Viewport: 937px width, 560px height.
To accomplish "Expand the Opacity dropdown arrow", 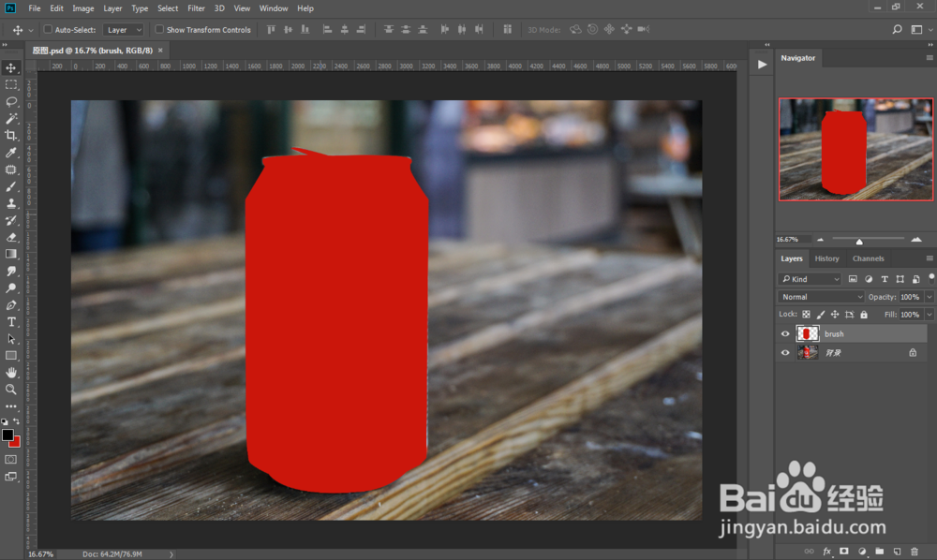I will coord(929,297).
